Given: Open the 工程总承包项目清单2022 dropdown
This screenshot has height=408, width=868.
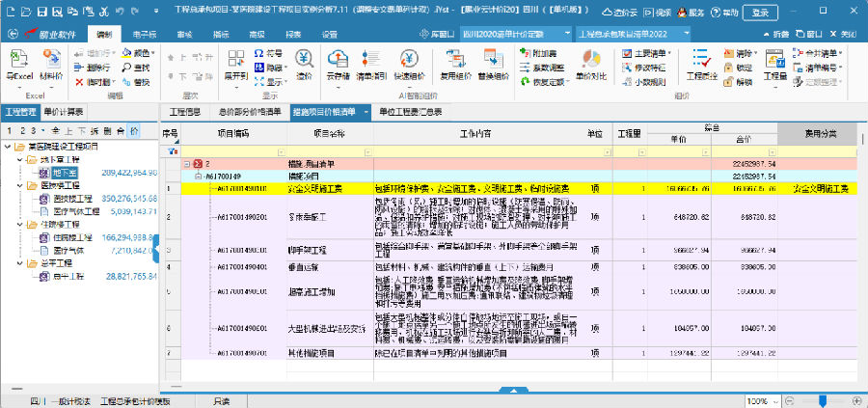Looking at the screenshot, I should point(633,33).
